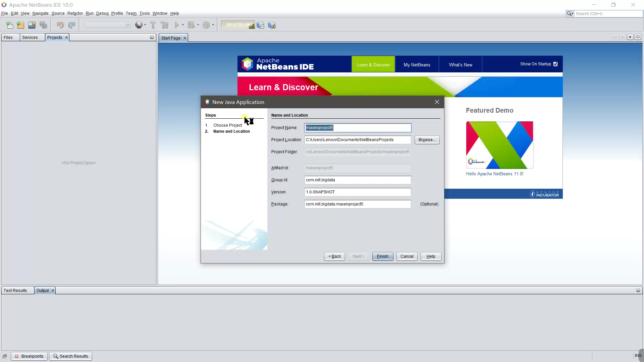Click the Breakpoints icon in status bar
The image size is (644, 362).
[x=16, y=356]
